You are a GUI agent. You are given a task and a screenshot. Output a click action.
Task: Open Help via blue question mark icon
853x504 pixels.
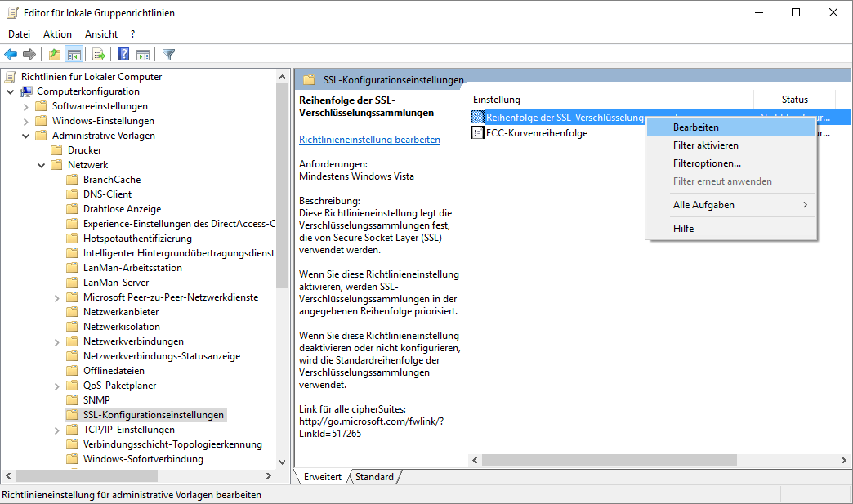[124, 55]
